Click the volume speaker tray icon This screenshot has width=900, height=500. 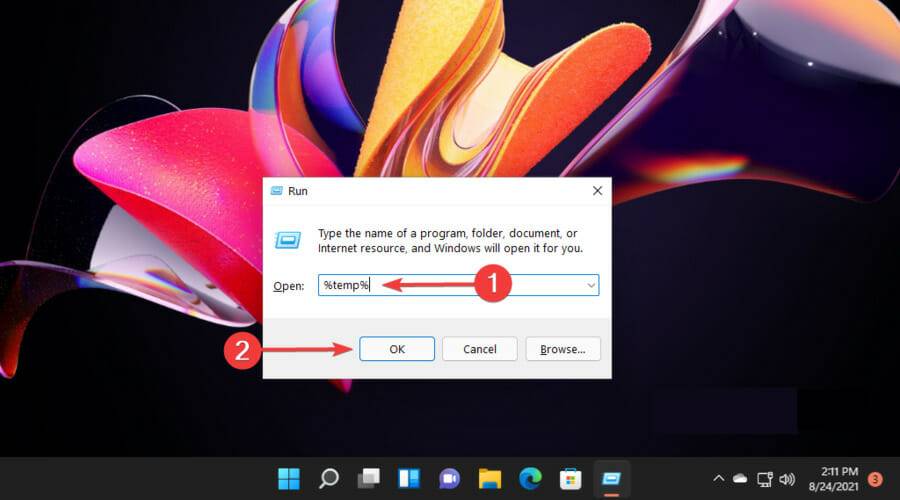788,479
